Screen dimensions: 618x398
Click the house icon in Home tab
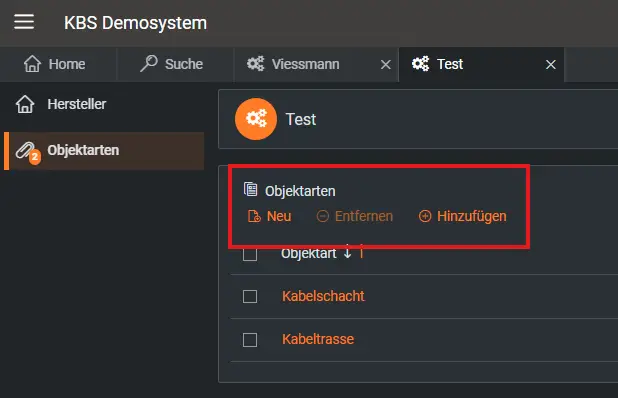click(x=32, y=64)
